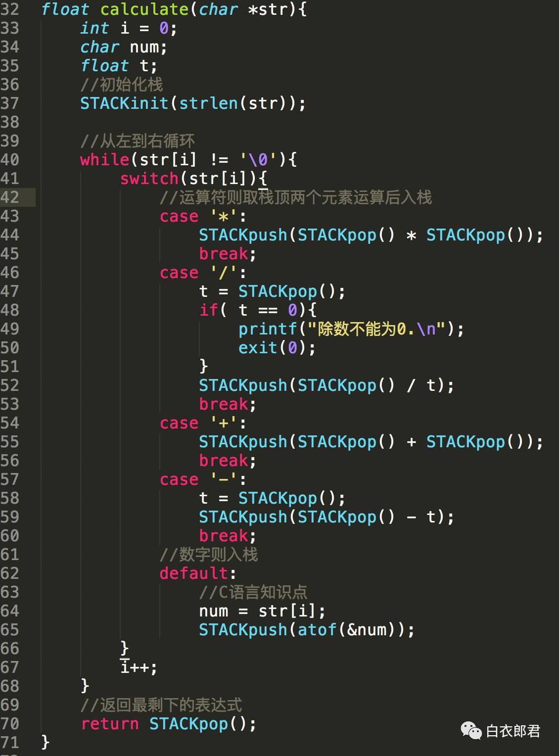The image size is (559, 756).
Task: Click line number 42 in the gutter
Action: (x=10, y=197)
